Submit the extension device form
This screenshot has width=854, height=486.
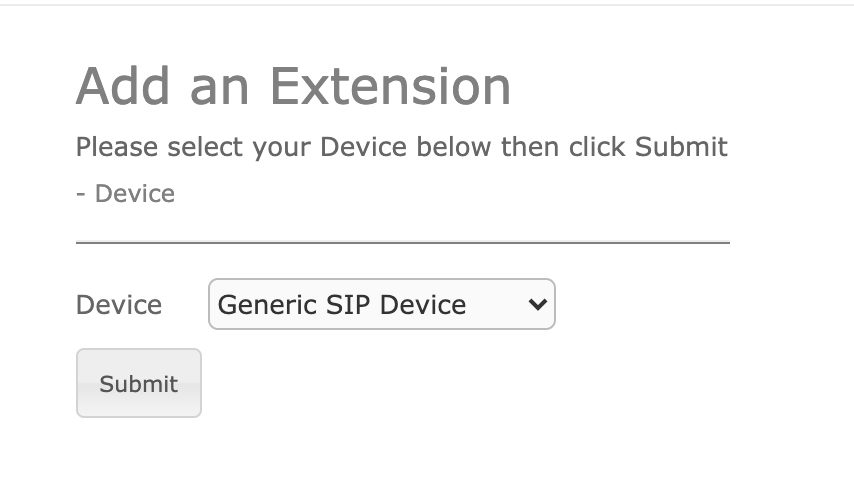coord(139,383)
